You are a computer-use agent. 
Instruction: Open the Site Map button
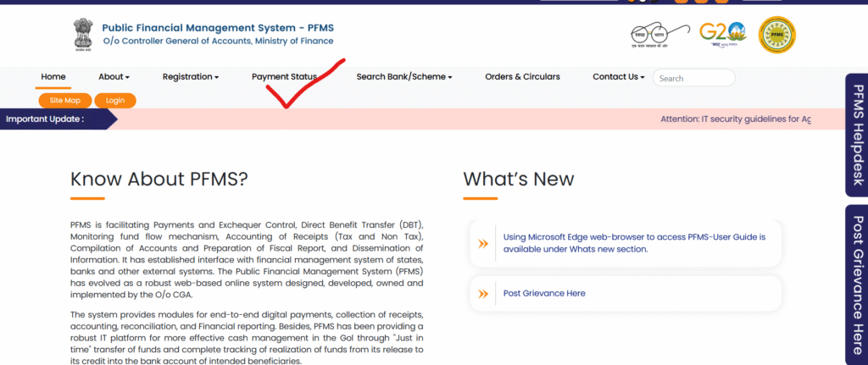click(x=64, y=101)
